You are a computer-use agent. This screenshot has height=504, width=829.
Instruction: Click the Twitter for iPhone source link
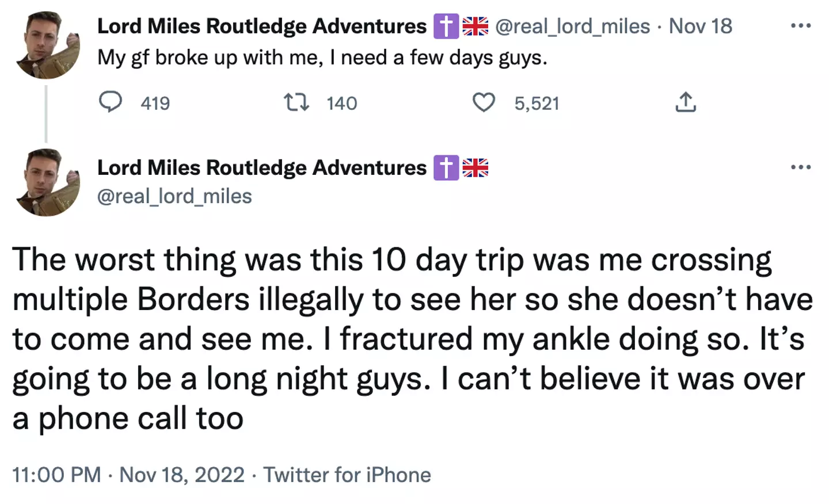tap(347, 475)
